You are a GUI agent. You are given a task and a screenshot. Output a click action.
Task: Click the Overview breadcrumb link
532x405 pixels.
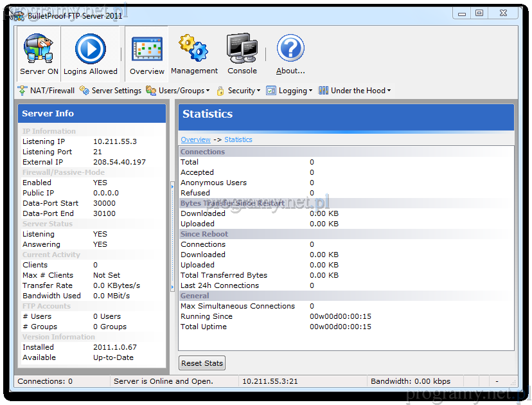[195, 139]
